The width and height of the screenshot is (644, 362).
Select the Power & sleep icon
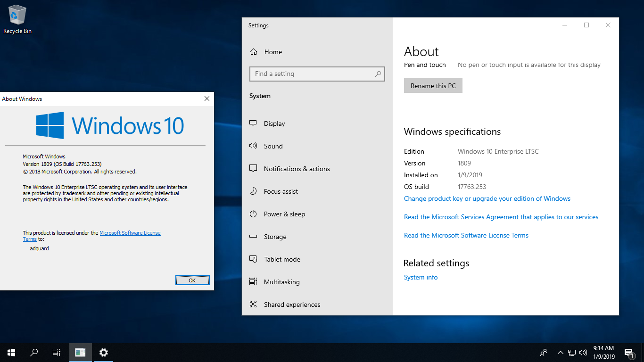coord(253,214)
